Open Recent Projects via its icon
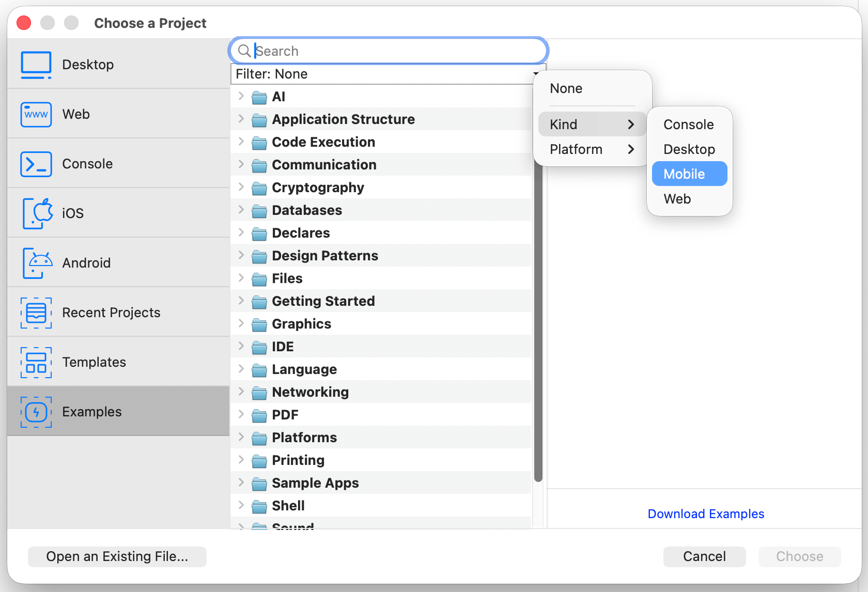Screen dimensions: 868x592 [36, 312]
